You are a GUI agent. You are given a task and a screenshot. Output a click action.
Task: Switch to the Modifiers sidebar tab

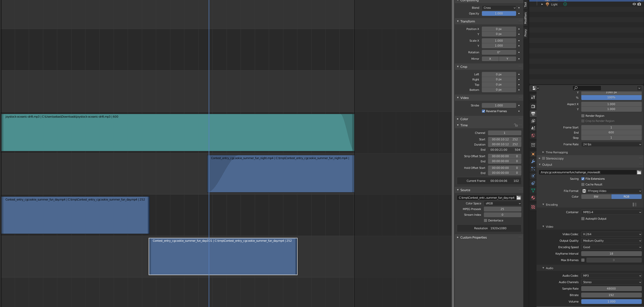coord(525,18)
